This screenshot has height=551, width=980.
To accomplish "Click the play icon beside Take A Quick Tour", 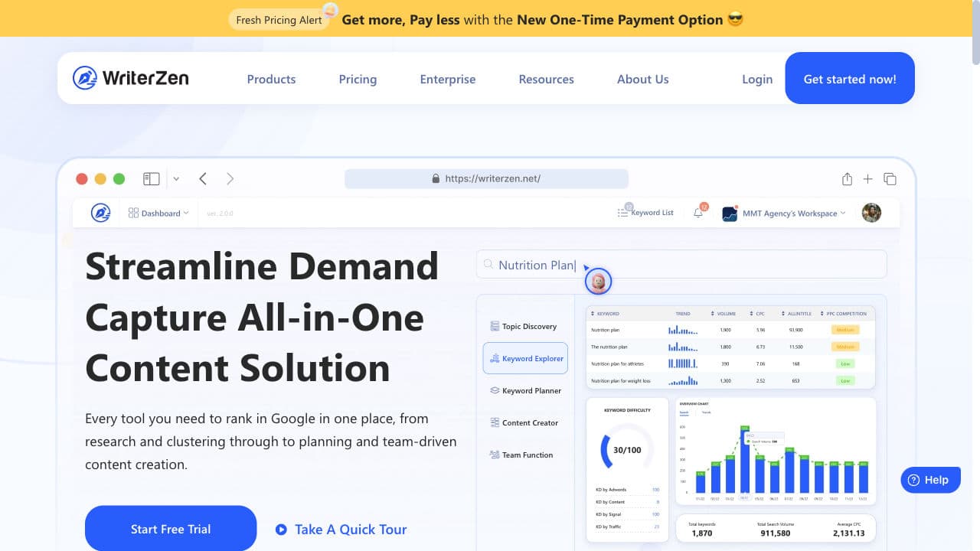I will pyautogui.click(x=281, y=529).
